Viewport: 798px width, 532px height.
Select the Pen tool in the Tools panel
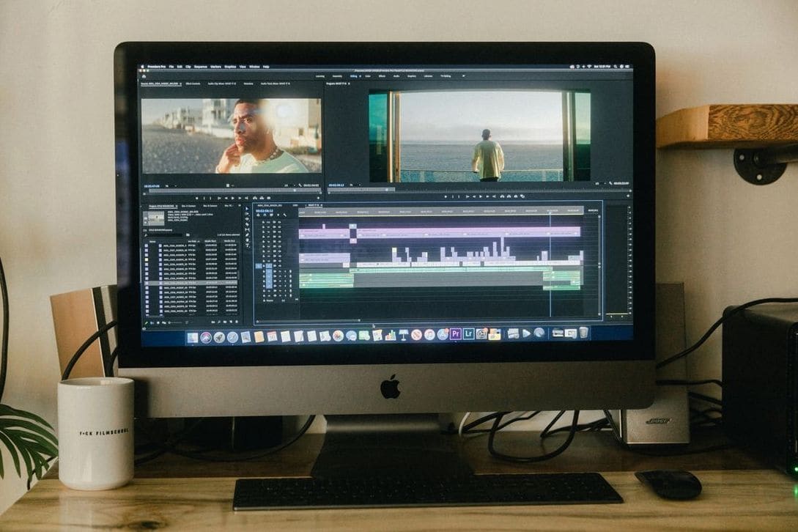click(x=248, y=235)
